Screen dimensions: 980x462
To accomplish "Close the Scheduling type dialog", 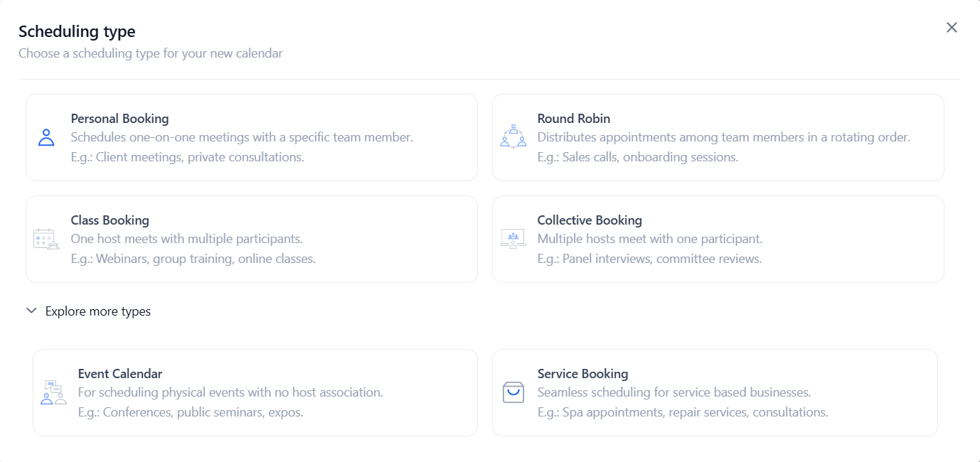I will [x=952, y=28].
